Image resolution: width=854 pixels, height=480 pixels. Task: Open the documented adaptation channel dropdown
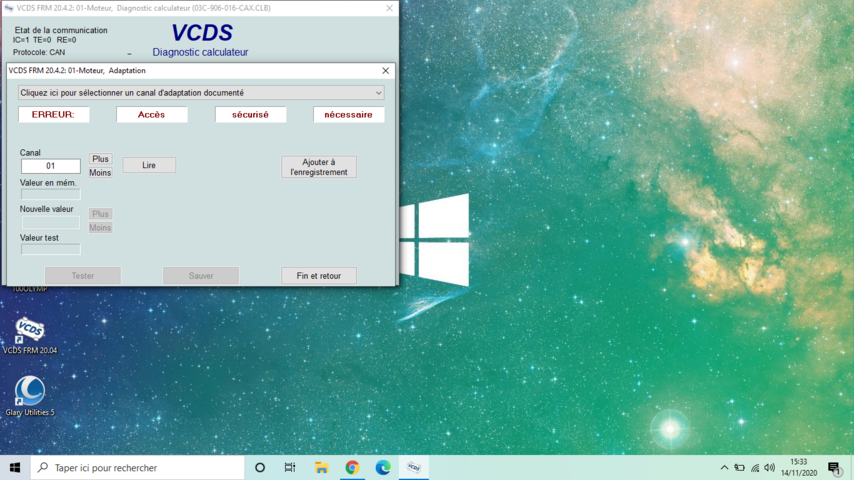[x=201, y=93]
